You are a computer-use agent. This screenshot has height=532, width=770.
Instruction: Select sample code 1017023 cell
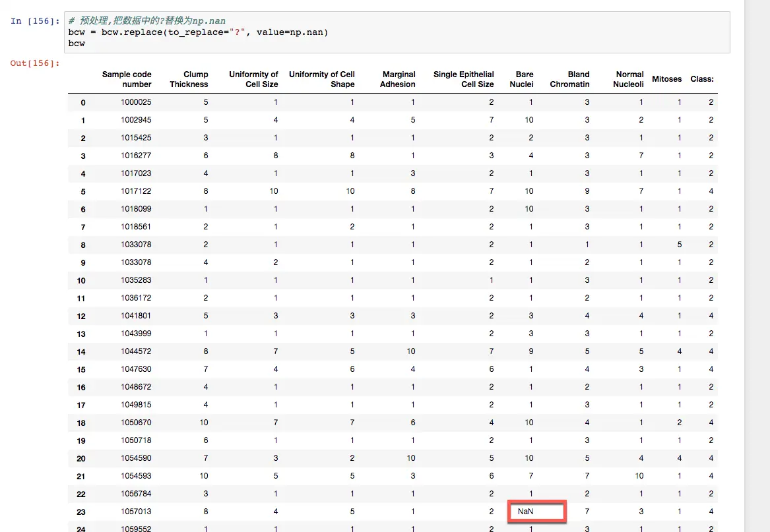click(136, 173)
